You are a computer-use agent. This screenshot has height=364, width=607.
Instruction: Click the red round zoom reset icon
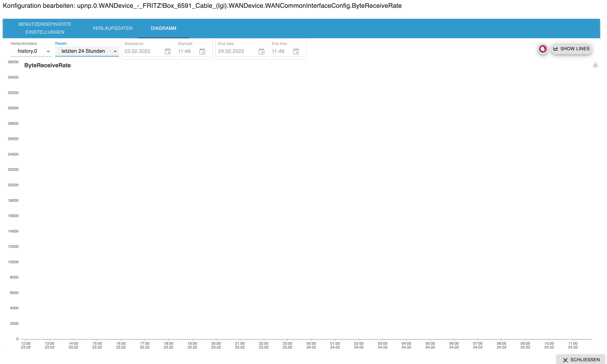click(x=543, y=49)
